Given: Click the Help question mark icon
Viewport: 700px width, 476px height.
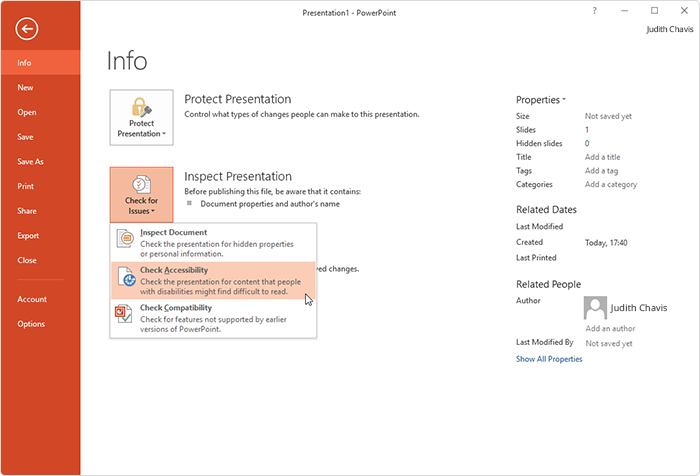Looking at the screenshot, I should pyautogui.click(x=594, y=11).
